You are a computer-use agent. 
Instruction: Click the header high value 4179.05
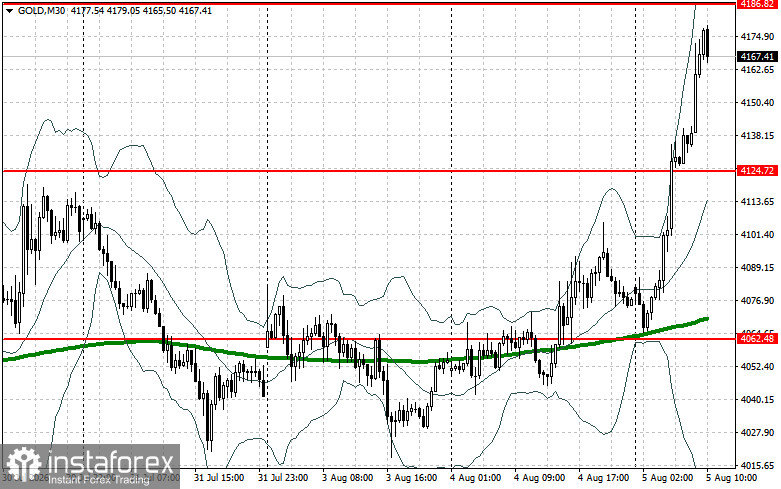124,10
